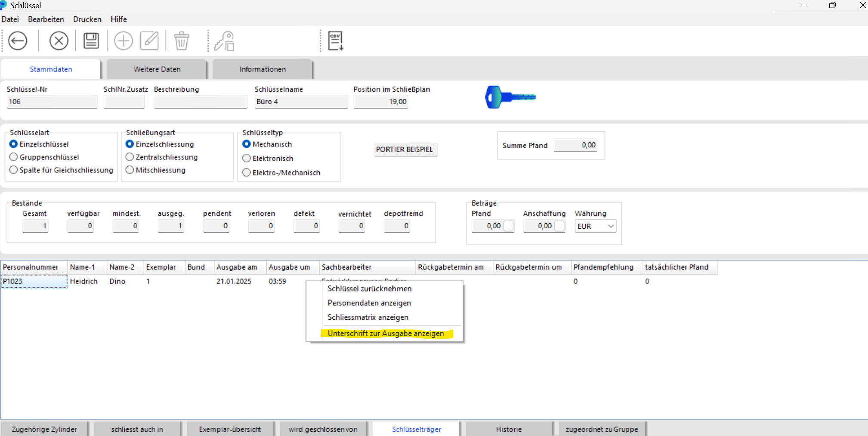Click the save floppy disk icon

pos(91,41)
